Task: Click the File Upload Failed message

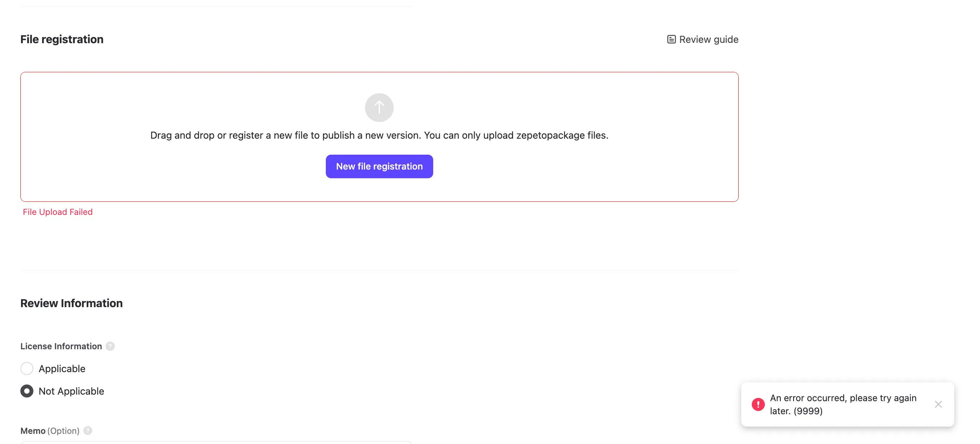Action: click(x=57, y=212)
